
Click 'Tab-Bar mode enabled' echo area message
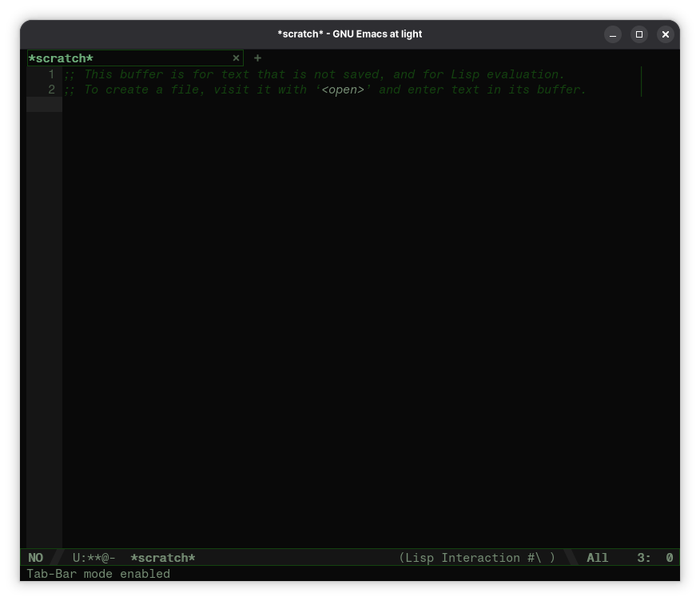coord(98,574)
